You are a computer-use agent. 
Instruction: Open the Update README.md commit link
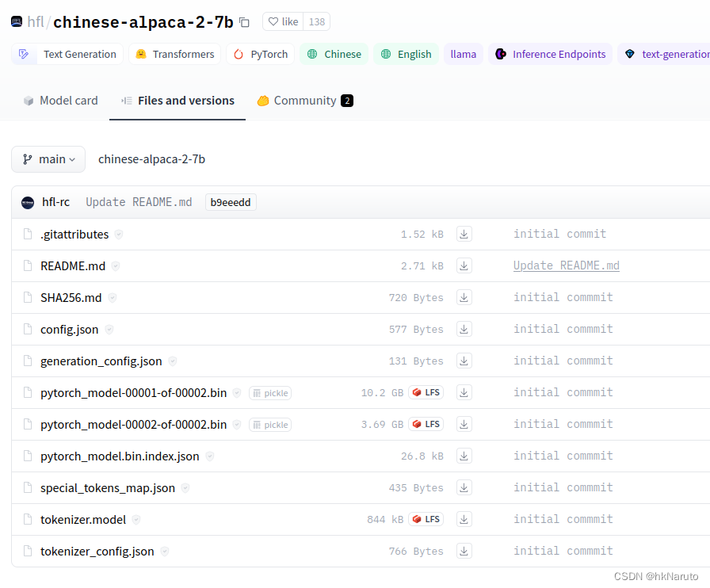click(566, 265)
